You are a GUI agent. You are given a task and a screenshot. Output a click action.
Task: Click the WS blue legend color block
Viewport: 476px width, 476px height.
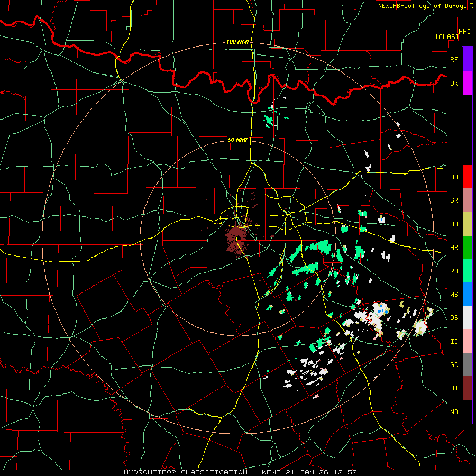[x=467, y=294]
